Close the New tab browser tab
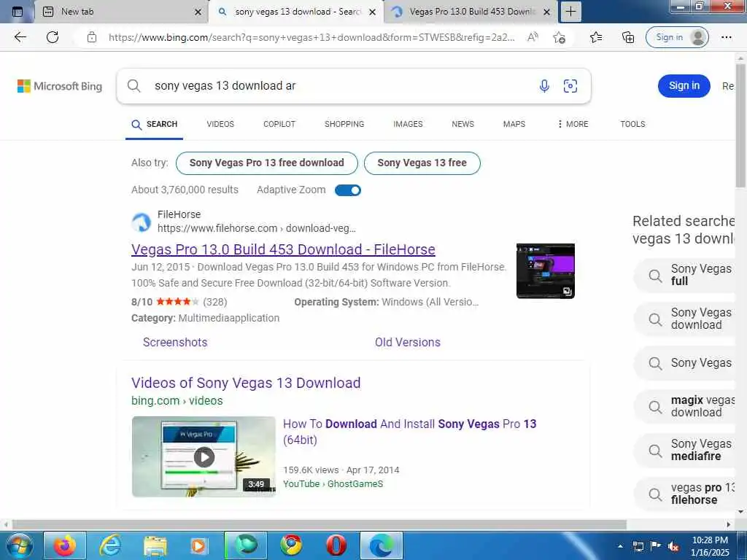This screenshot has width=747, height=560. click(198, 12)
